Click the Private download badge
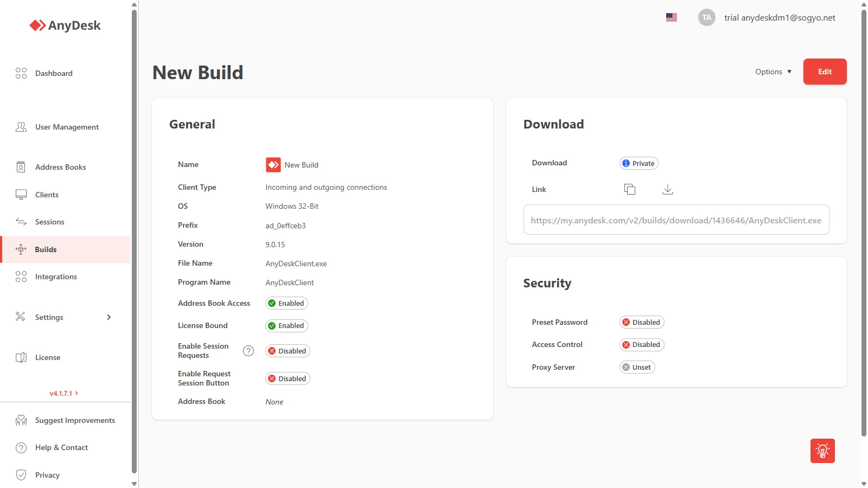The width and height of the screenshot is (868, 488). tap(639, 163)
